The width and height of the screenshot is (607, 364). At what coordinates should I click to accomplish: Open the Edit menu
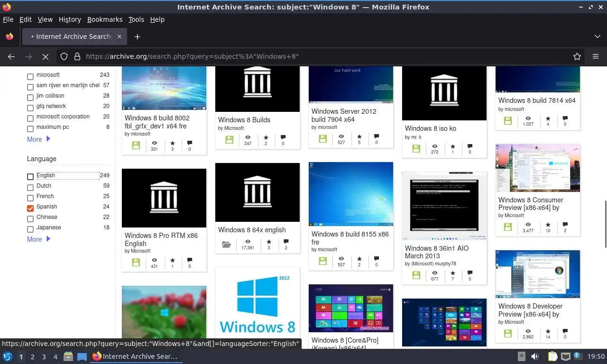coord(26,19)
